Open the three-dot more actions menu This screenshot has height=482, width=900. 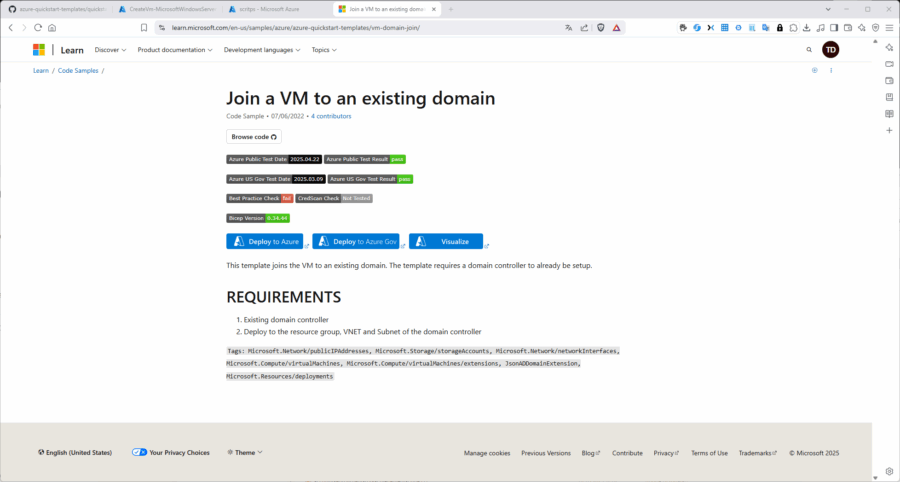pos(831,71)
